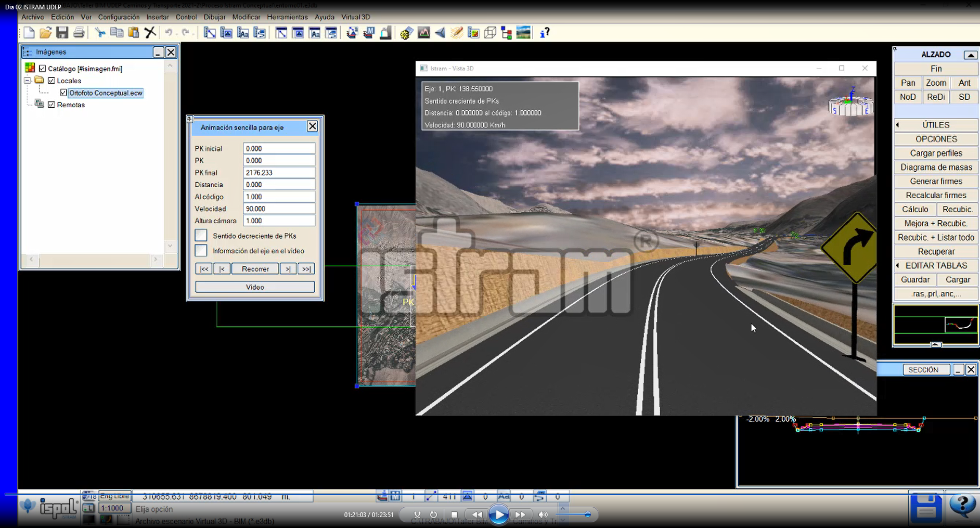Toggle Información del eje en el video
Image resolution: width=980 pixels, height=528 pixels.
click(x=201, y=251)
